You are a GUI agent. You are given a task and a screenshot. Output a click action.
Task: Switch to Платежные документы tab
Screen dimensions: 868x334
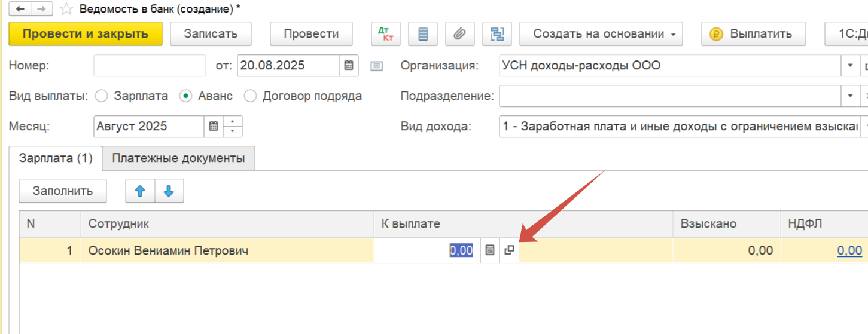pos(178,158)
